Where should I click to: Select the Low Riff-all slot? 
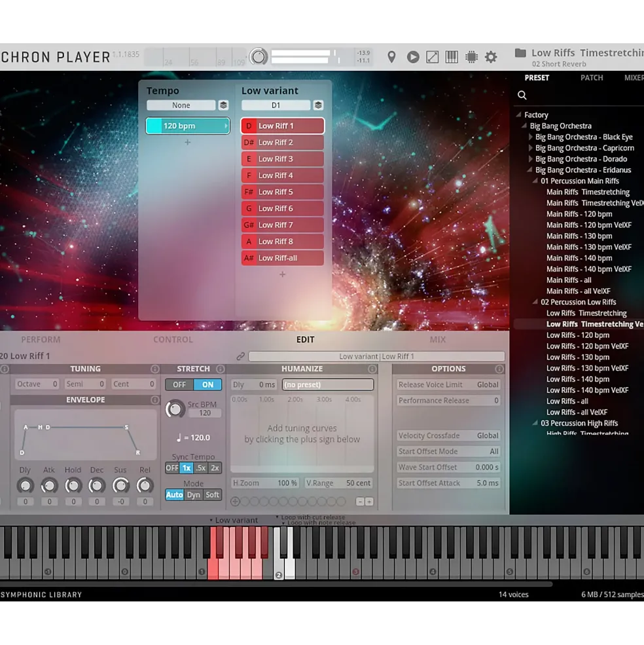coord(282,258)
